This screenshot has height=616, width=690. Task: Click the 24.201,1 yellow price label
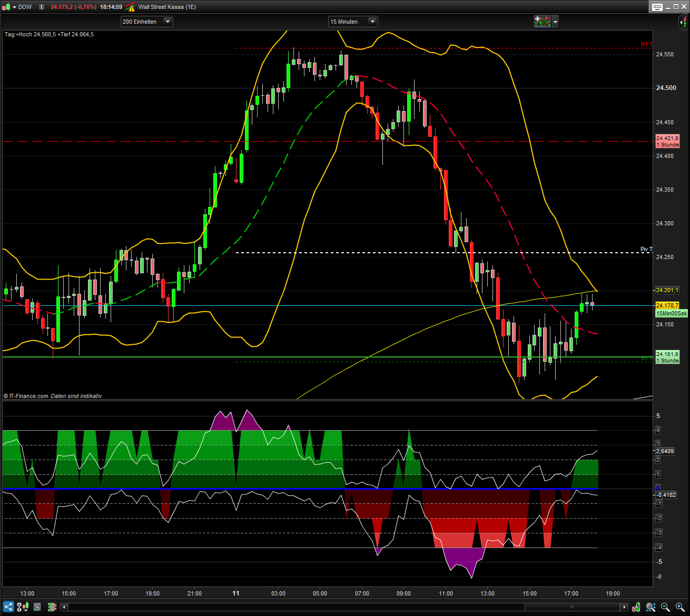pos(667,290)
